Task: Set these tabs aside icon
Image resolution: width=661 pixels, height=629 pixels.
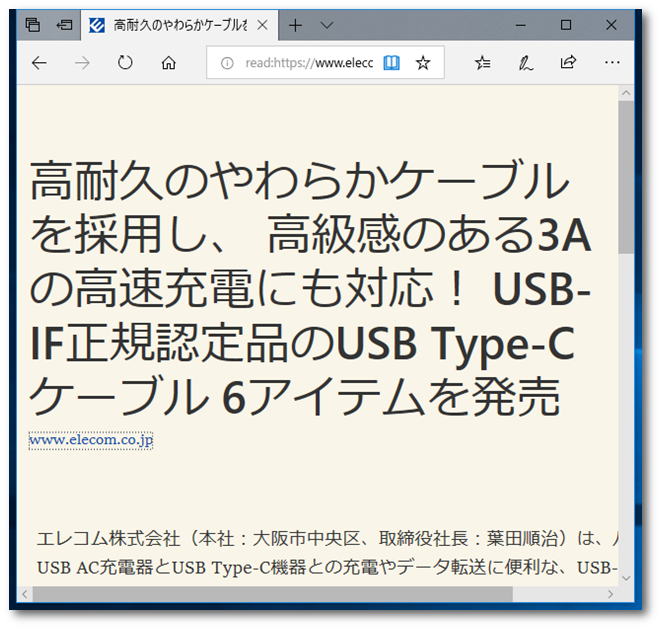Action: click(64, 25)
